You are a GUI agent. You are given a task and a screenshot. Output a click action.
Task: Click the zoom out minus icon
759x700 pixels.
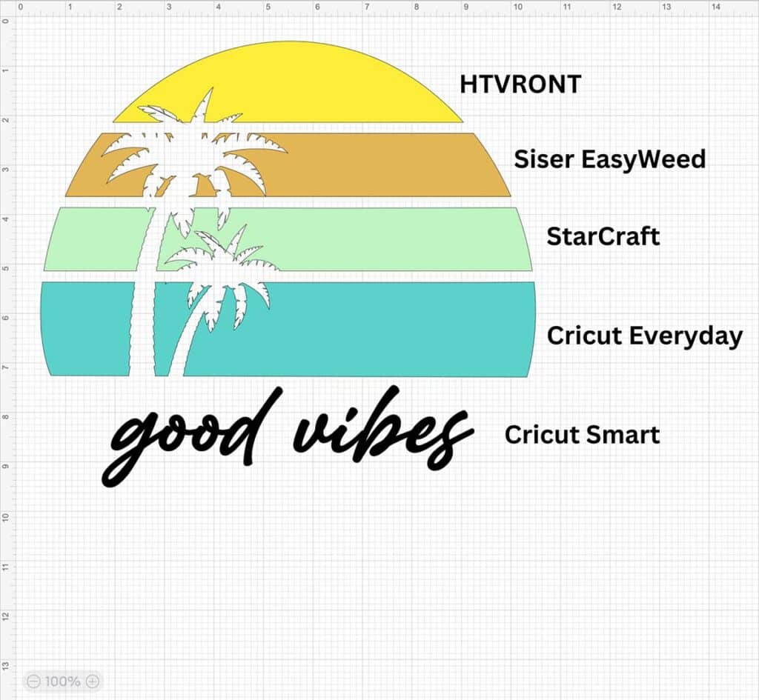click(x=33, y=681)
